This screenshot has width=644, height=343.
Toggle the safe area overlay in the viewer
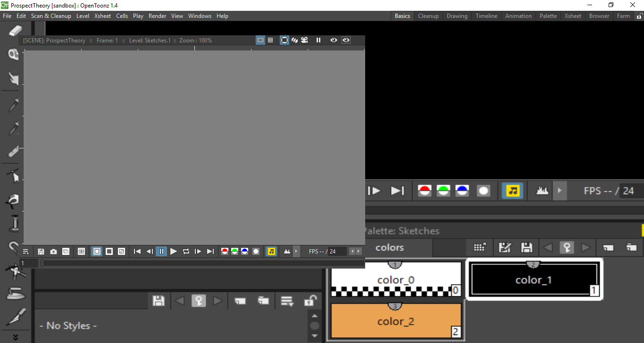point(260,40)
